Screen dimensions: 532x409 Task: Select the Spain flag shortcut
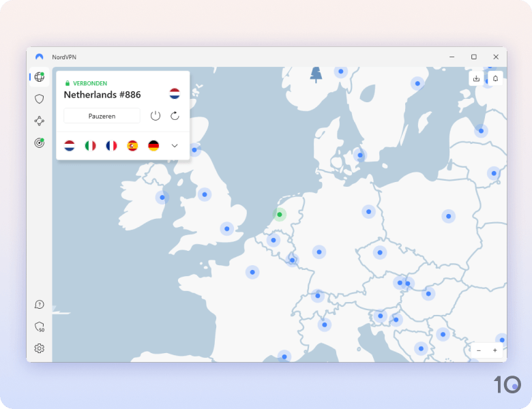[x=132, y=146]
